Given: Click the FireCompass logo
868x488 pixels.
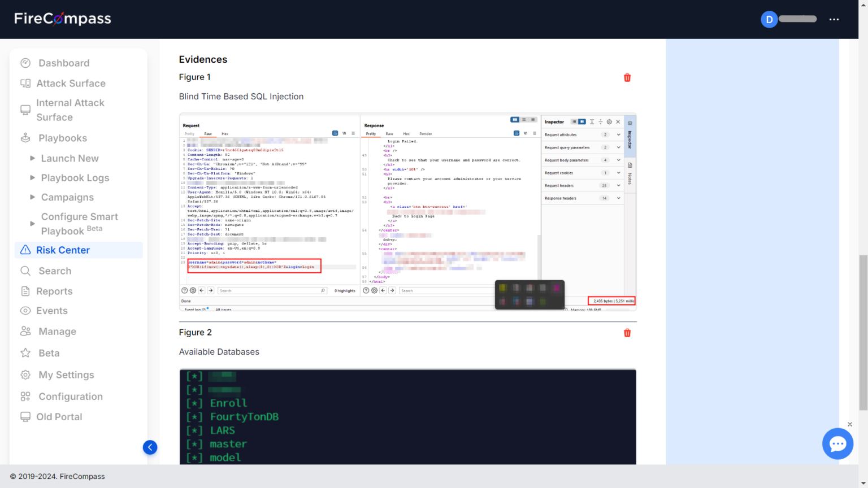Looking at the screenshot, I should click(x=62, y=19).
